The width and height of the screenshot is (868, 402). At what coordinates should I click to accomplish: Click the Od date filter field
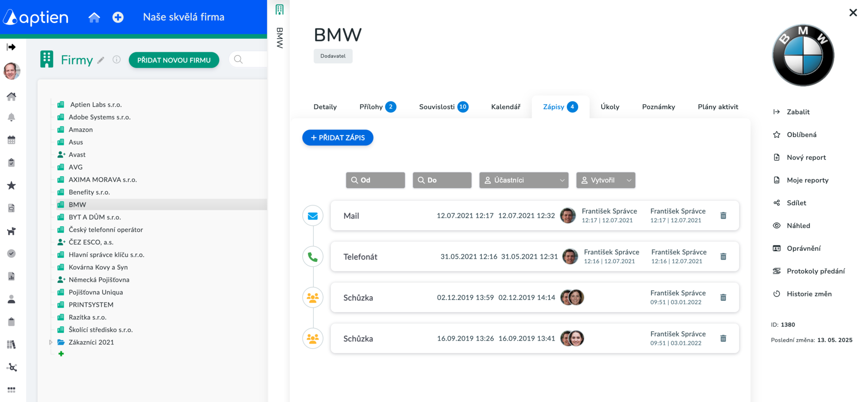tap(375, 180)
